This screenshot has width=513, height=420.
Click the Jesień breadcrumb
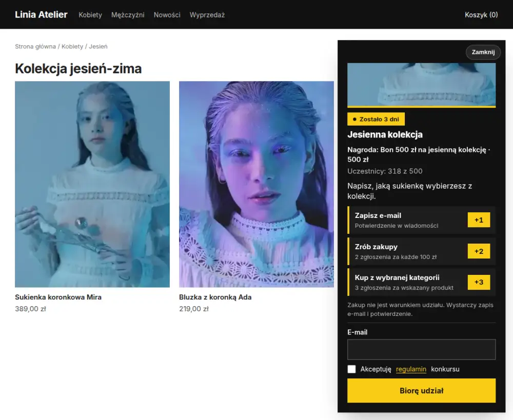(98, 47)
